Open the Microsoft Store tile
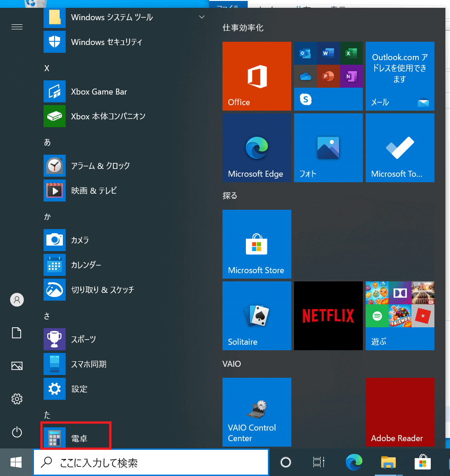Screen dimensions: 450x476 tap(257, 244)
